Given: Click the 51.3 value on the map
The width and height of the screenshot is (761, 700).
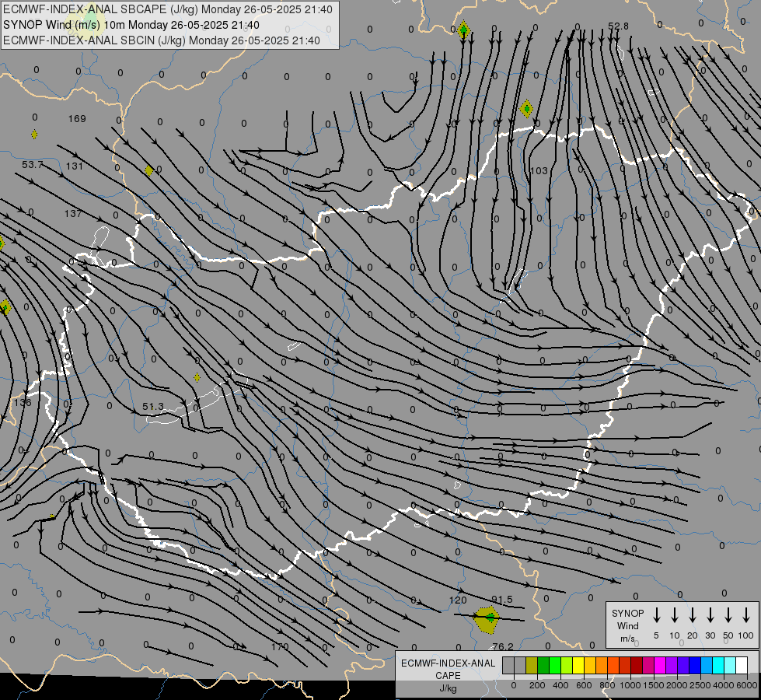Looking at the screenshot, I should [153, 406].
